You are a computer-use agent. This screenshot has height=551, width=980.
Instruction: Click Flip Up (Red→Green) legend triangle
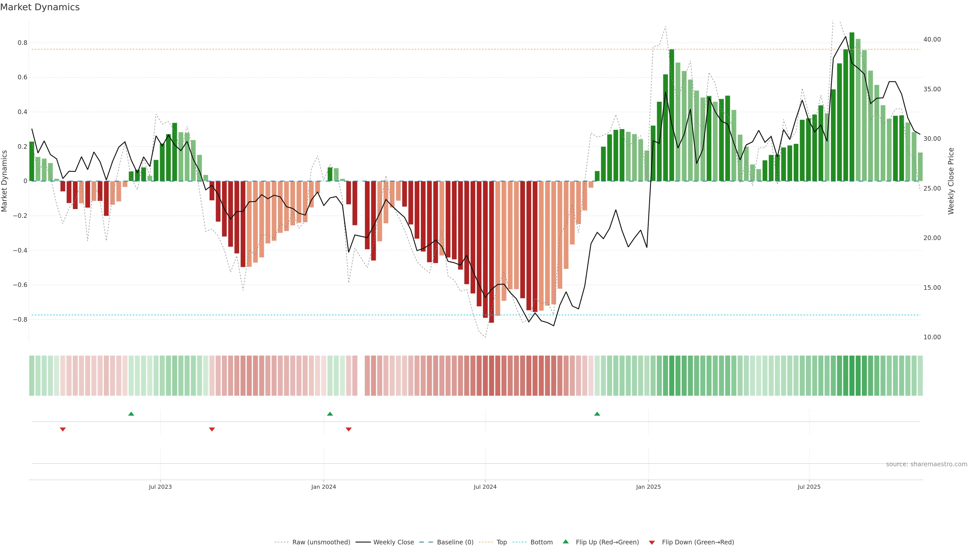pos(566,542)
